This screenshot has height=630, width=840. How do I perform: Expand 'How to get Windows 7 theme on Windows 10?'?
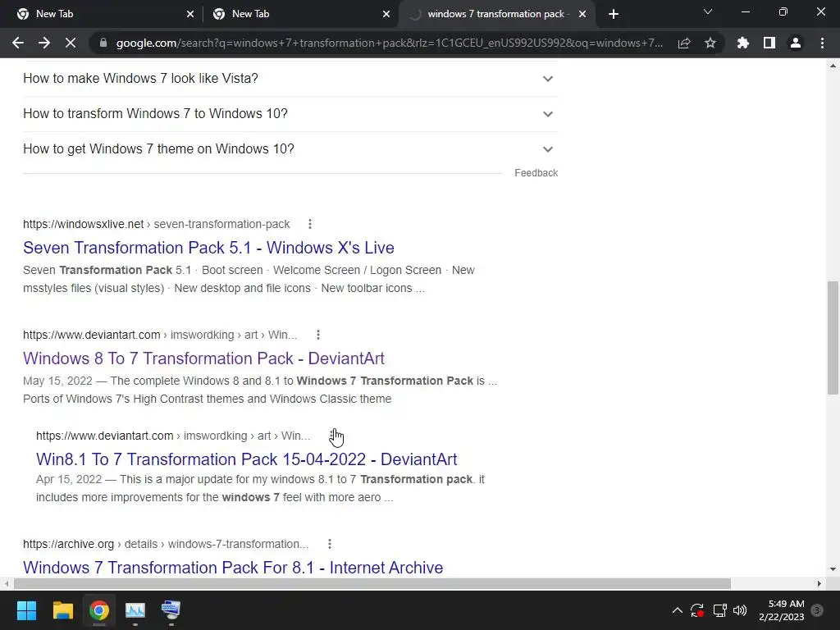point(290,149)
